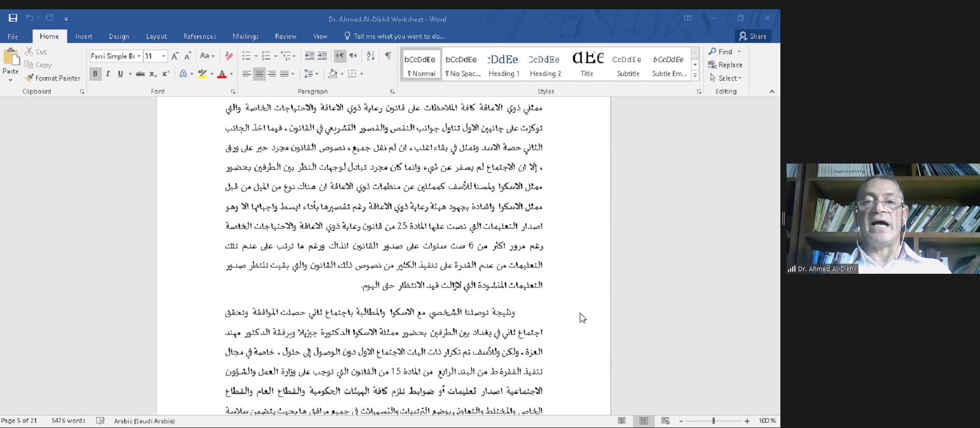
Task: Click Format Painter brush
Action: point(52,78)
